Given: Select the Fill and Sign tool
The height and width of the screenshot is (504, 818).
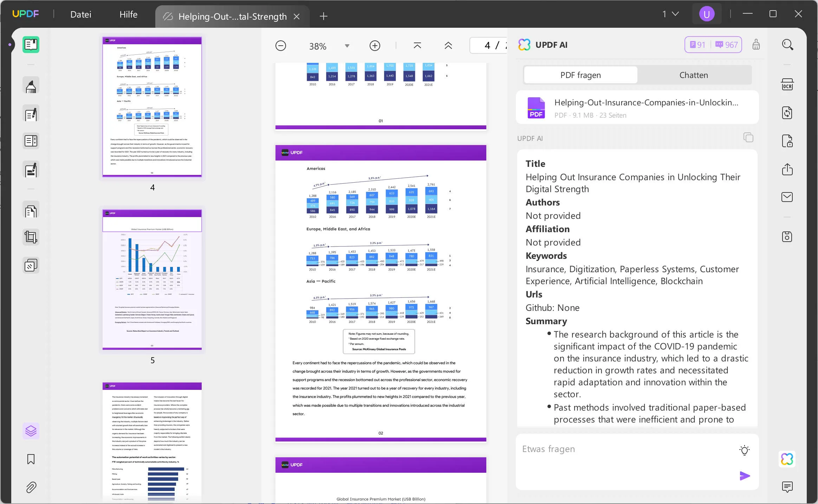Looking at the screenshot, I should tap(31, 170).
